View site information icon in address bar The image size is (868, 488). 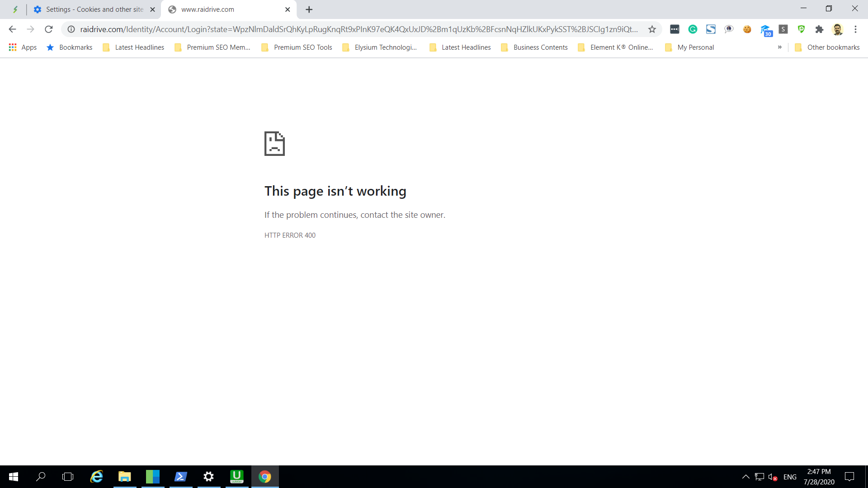(71, 29)
